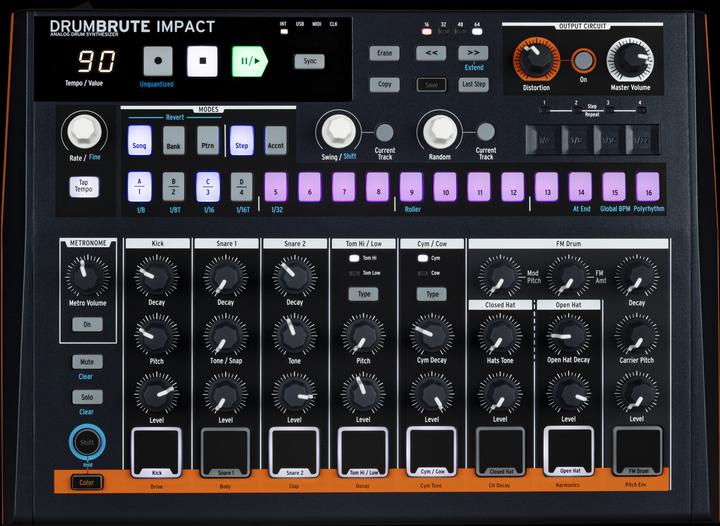The height and width of the screenshot is (526, 720).
Task: Click the Last Step button
Action: point(473,84)
